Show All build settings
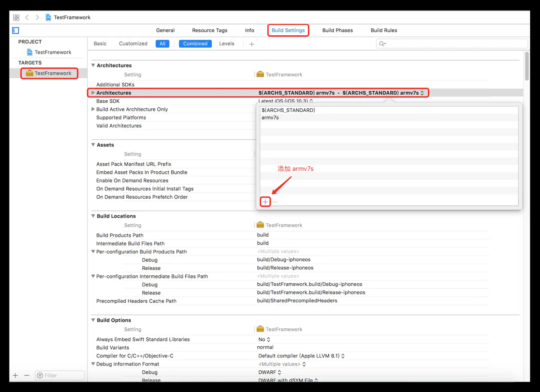The width and height of the screenshot is (540, 392). 162,44
